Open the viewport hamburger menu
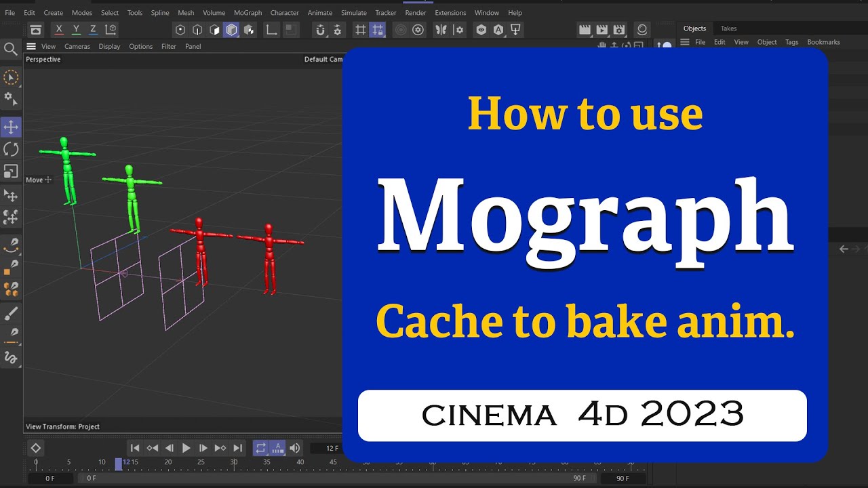The image size is (868, 488). 31,46
